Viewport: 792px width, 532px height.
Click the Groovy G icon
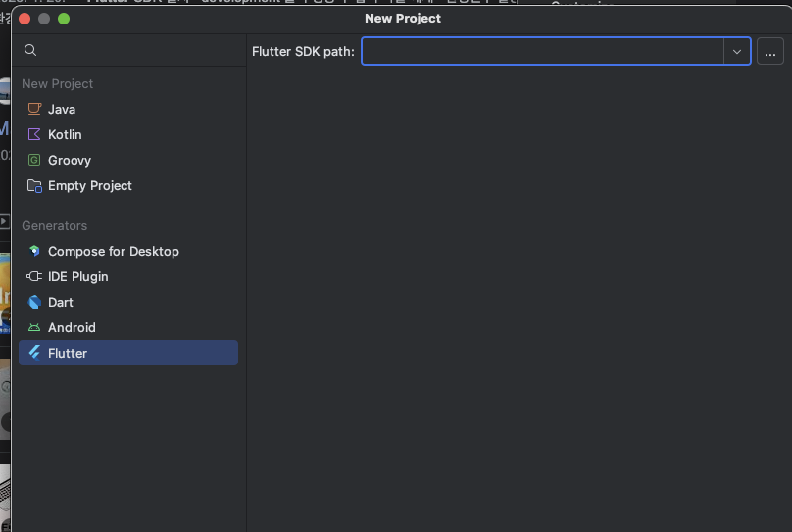coord(34,160)
